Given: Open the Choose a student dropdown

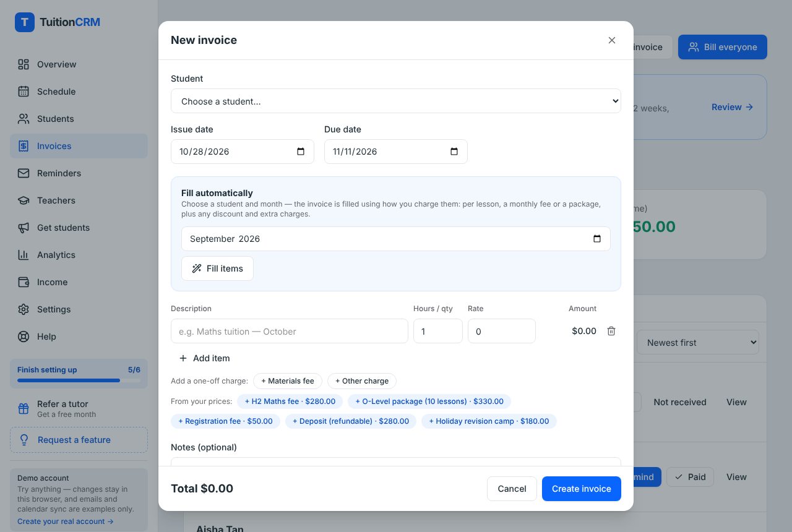Looking at the screenshot, I should point(396,101).
